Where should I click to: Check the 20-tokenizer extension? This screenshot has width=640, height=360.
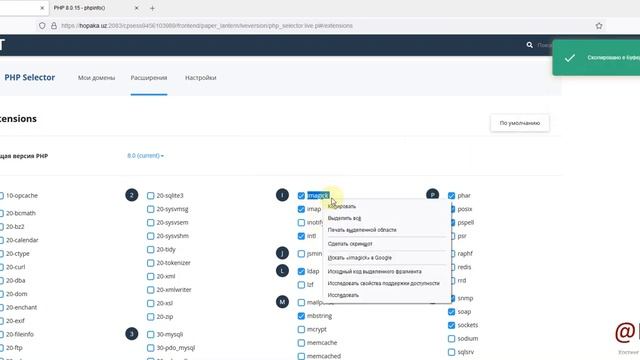point(151,263)
